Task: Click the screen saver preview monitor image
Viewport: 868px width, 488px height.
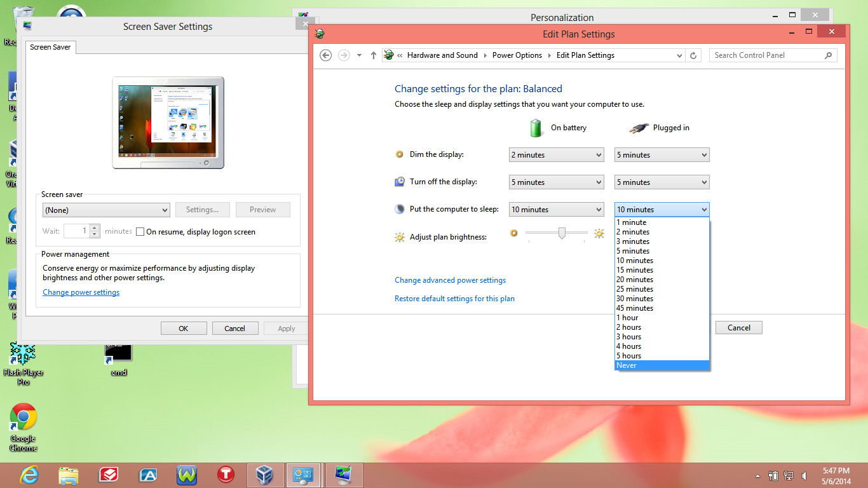Action: 168,123
